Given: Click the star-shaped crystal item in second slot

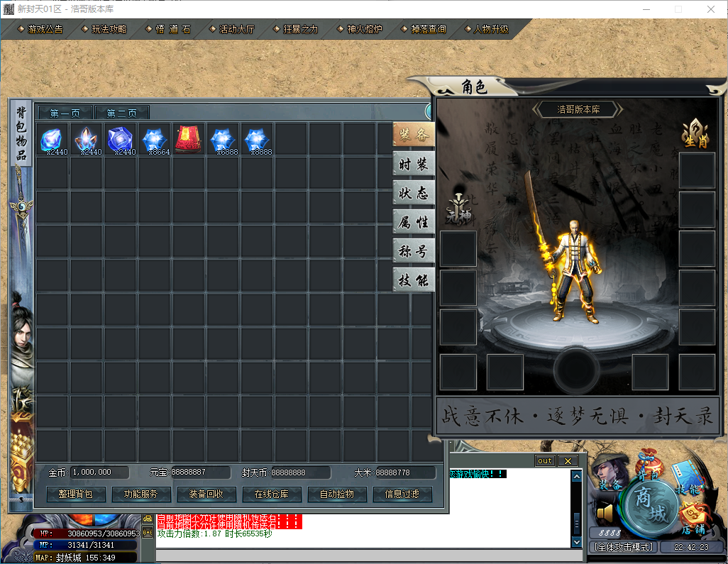Looking at the screenshot, I should 87,139.
